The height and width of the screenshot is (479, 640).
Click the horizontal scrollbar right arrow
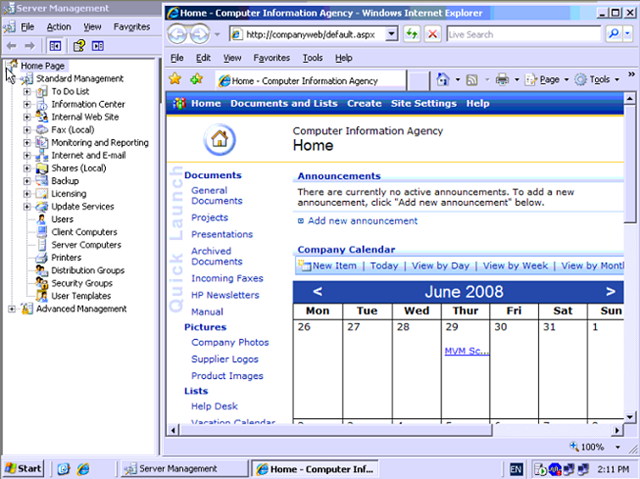(617, 430)
